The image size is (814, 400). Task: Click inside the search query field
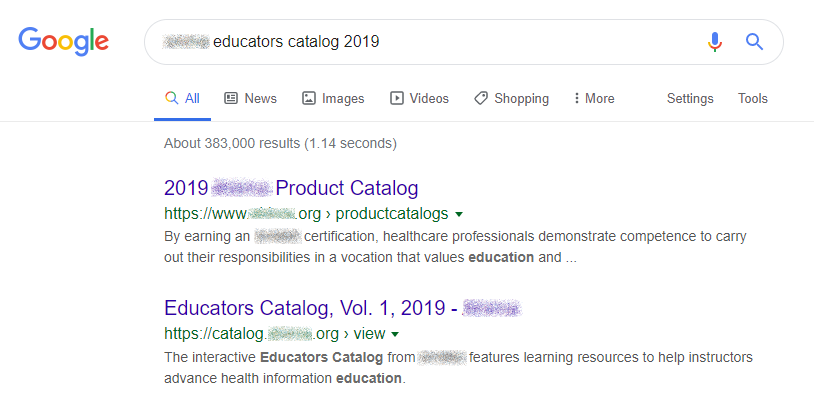coord(450,42)
